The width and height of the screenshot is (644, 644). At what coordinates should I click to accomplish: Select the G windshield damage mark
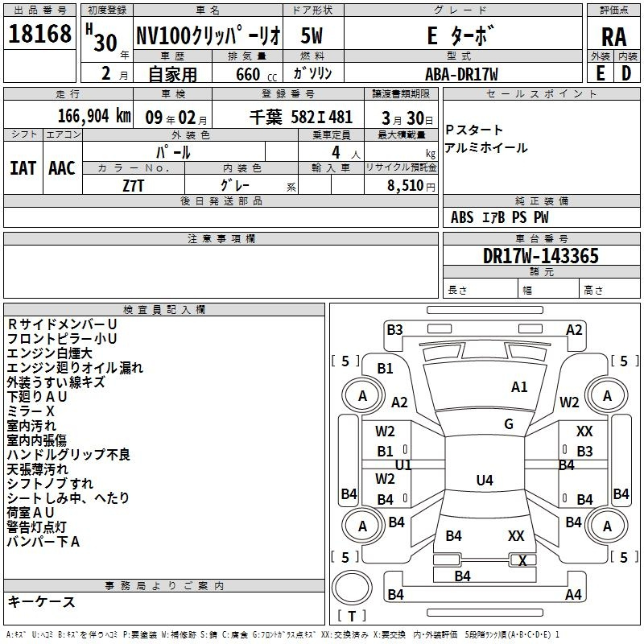tap(509, 424)
